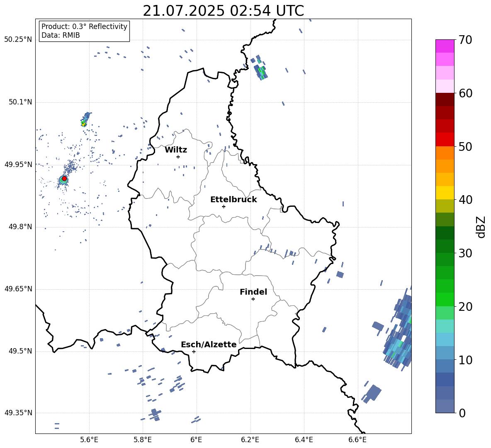Click the 0 tick on colorbar
This screenshot has width=491, height=448.
coord(462,413)
